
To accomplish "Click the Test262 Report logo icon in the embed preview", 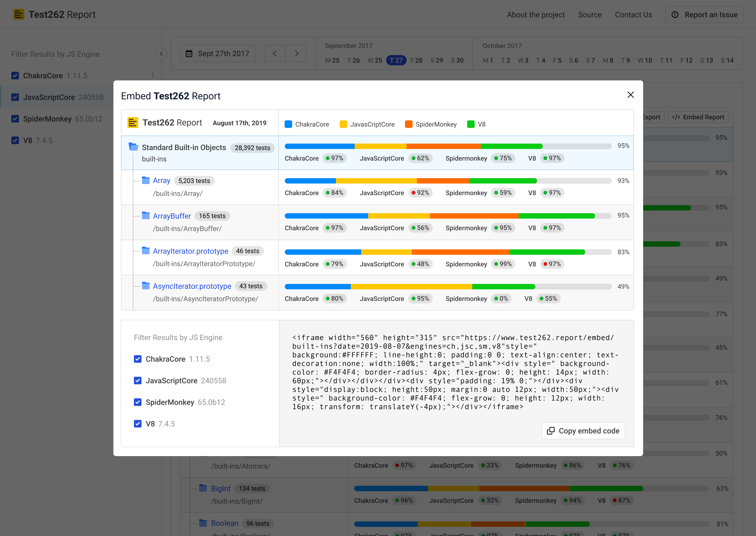I will (x=133, y=123).
